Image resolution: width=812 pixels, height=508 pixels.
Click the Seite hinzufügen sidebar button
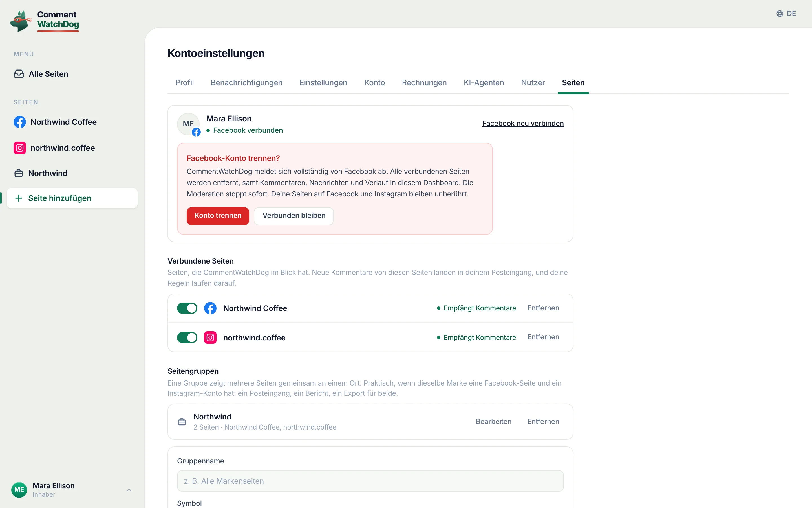[72, 198]
